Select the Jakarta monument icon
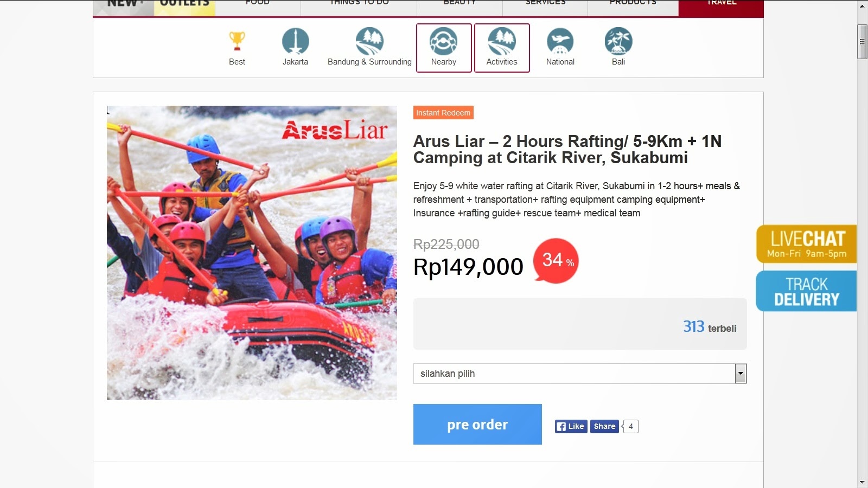This screenshot has width=868, height=488. [295, 42]
